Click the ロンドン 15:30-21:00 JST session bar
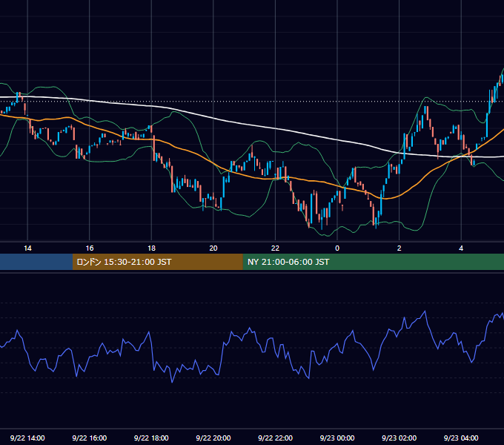 click(x=157, y=262)
